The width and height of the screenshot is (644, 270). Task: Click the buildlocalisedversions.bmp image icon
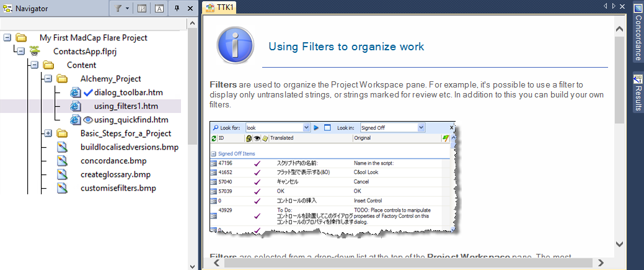(x=62, y=147)
